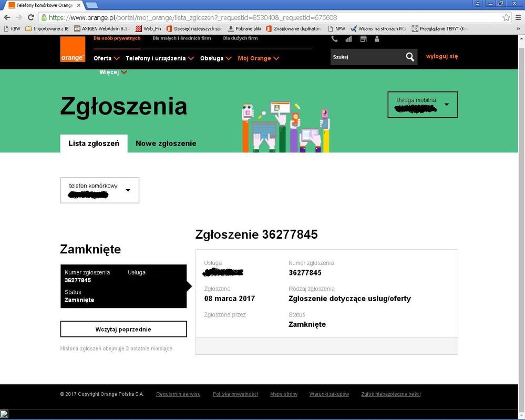The image size is (525, 420).
Task: Click the wyloguj się link
Action: (441, 56)
